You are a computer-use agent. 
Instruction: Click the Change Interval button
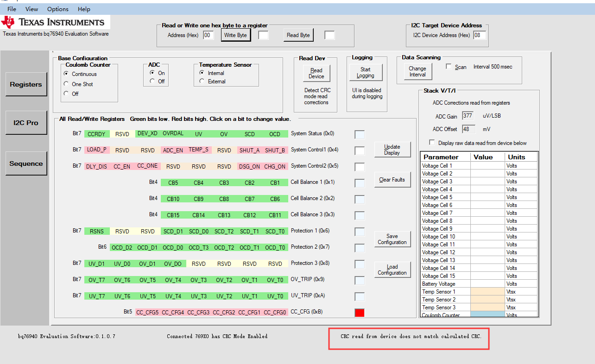(x=418, y=71)
